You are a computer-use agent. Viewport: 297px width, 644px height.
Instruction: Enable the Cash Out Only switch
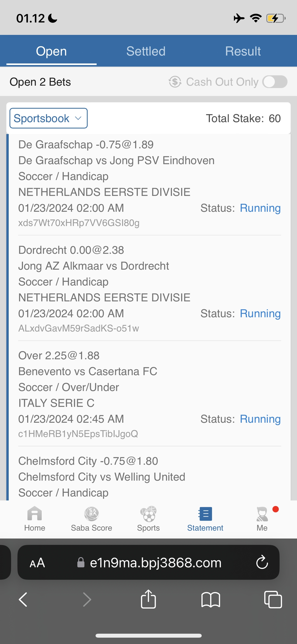(275, 82)
